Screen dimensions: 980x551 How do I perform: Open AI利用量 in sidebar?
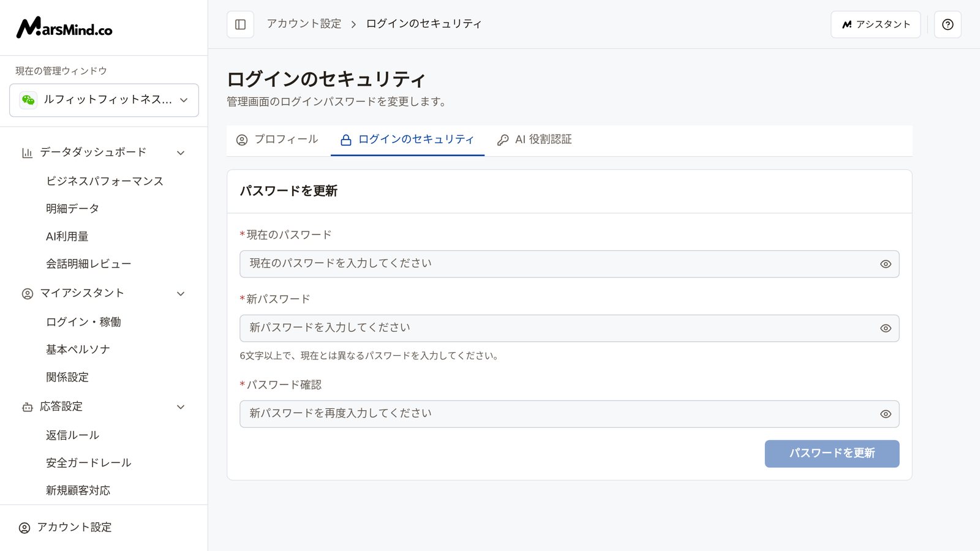click(x=67, y=236)
